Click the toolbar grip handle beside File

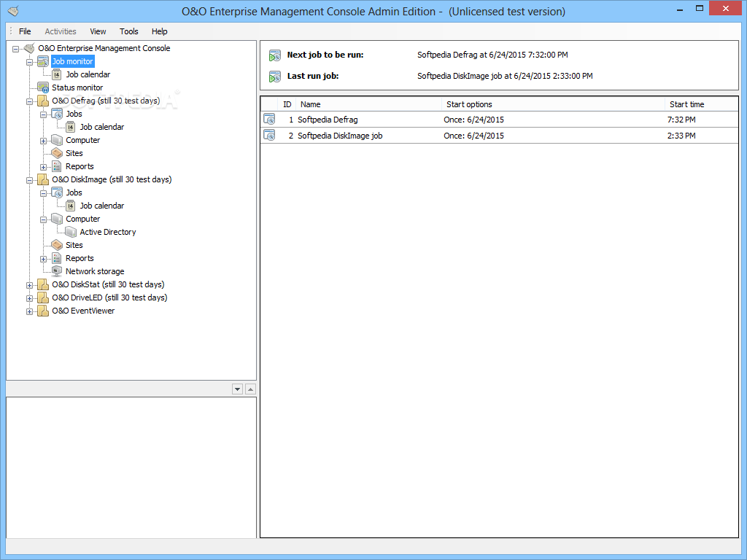[11, 31]
